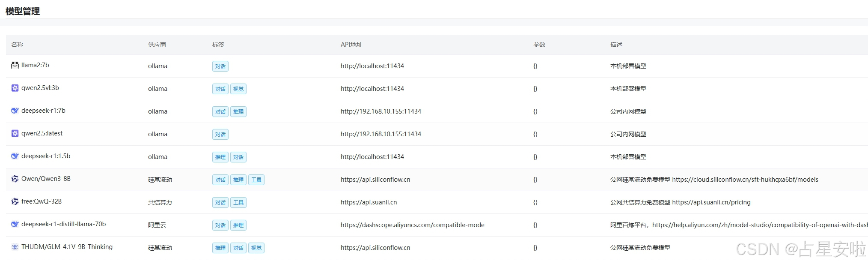Click the deepseek-r1-distill-llama-70b whale icon
868x264 pixels.
[15, 224]
